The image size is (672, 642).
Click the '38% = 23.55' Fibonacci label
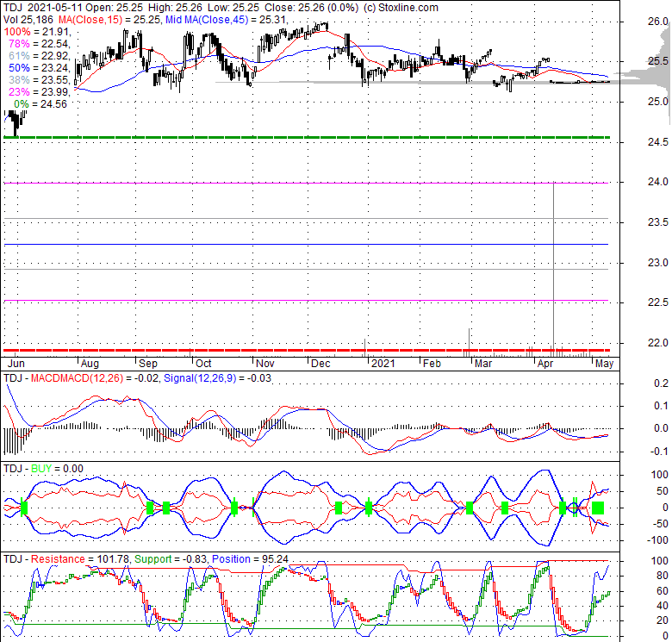(x=39, y=80)
